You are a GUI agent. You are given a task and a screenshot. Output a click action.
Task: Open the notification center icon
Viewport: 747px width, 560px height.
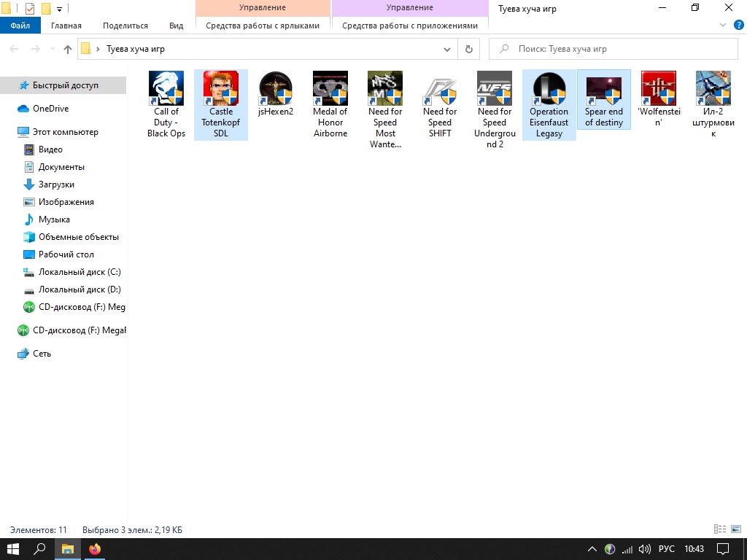click(723, 549)
